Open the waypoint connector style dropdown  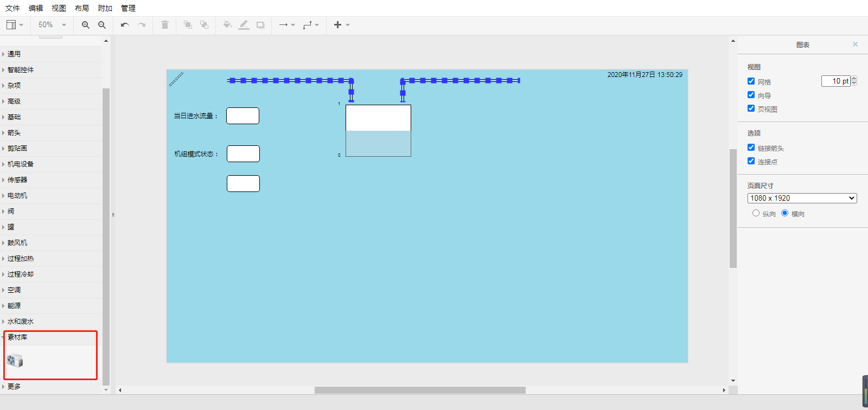click(311, 25)
